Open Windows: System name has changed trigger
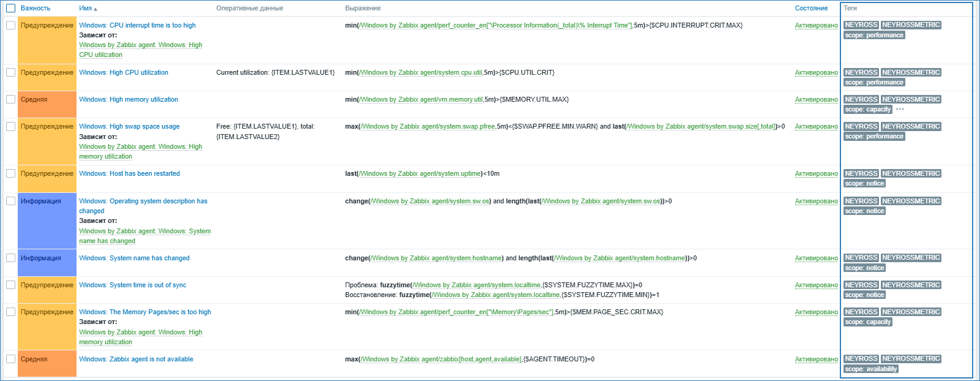This screenshot has width=980, height=381. pos(134,258)
